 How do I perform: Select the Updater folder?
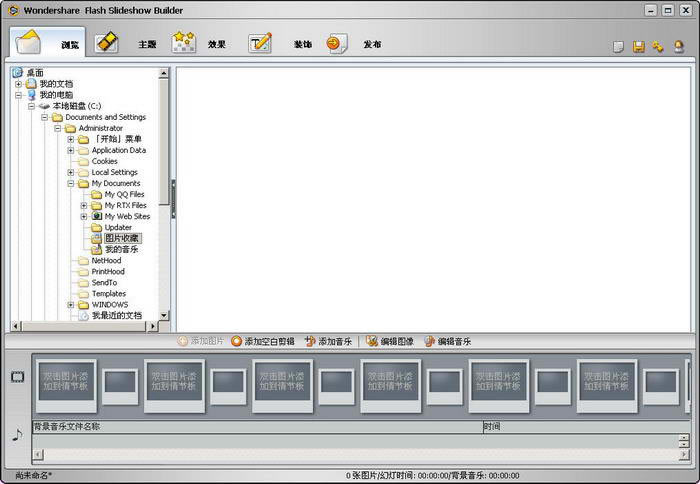[x=118, y=227]
